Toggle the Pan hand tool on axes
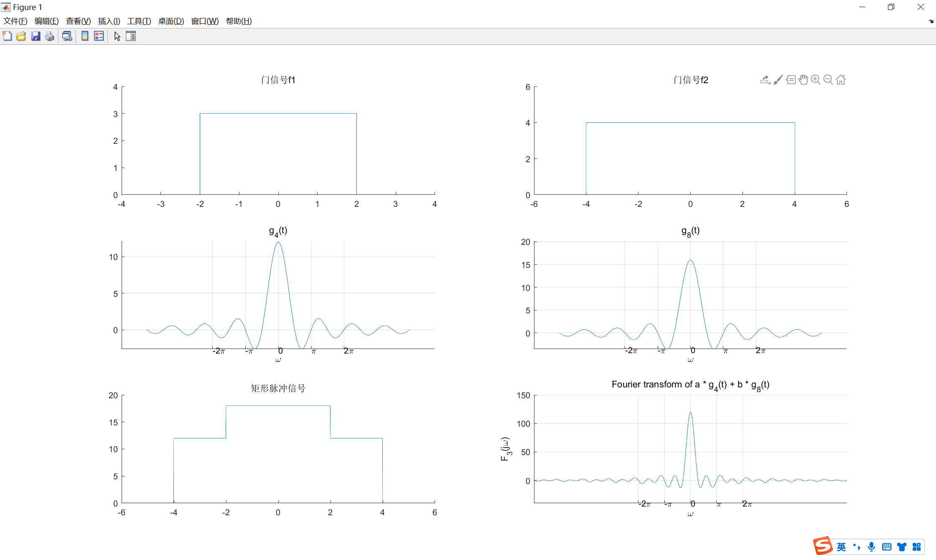Viewport: 936px width, 560px height. coord(803,79)
